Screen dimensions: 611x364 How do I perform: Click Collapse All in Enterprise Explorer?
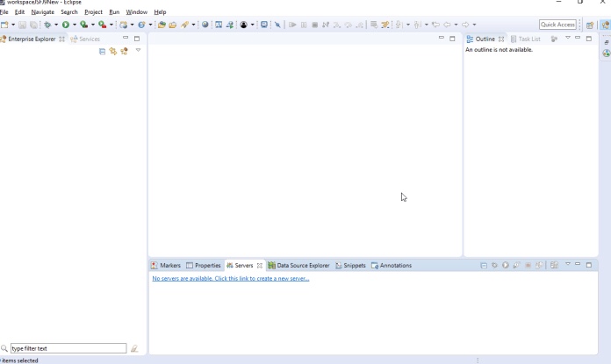103,52
